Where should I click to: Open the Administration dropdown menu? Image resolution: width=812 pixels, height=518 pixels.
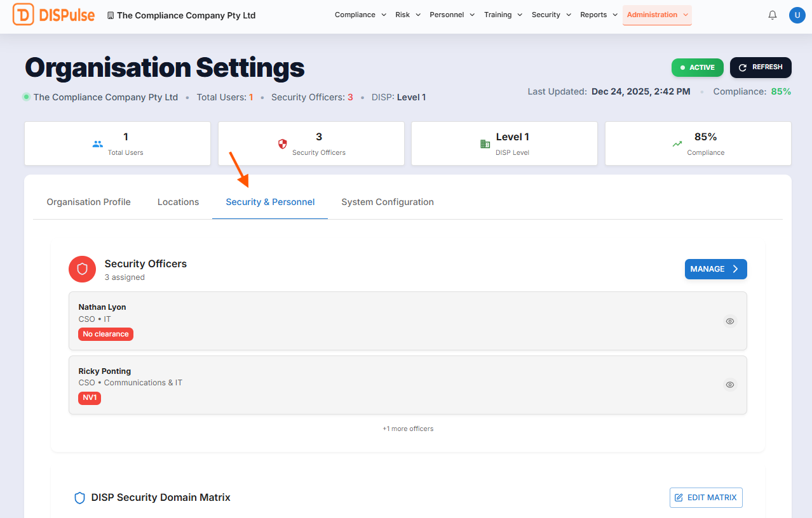[657, 15]
